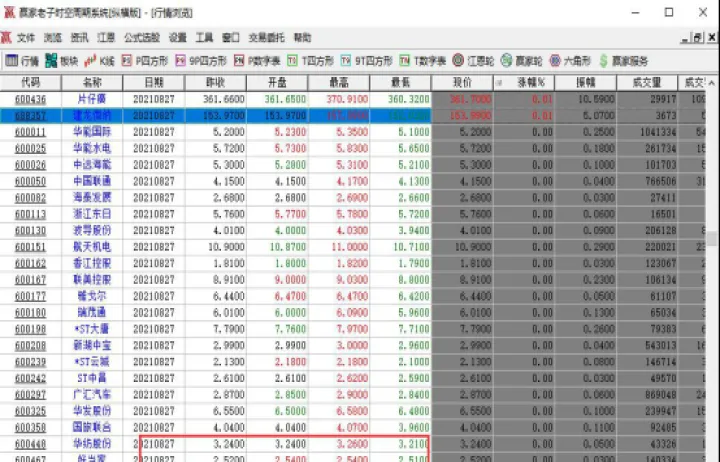Viewport: 720px width, 462px height.
Task: Sort by the 代码 column header
Action: click(30, 83)
